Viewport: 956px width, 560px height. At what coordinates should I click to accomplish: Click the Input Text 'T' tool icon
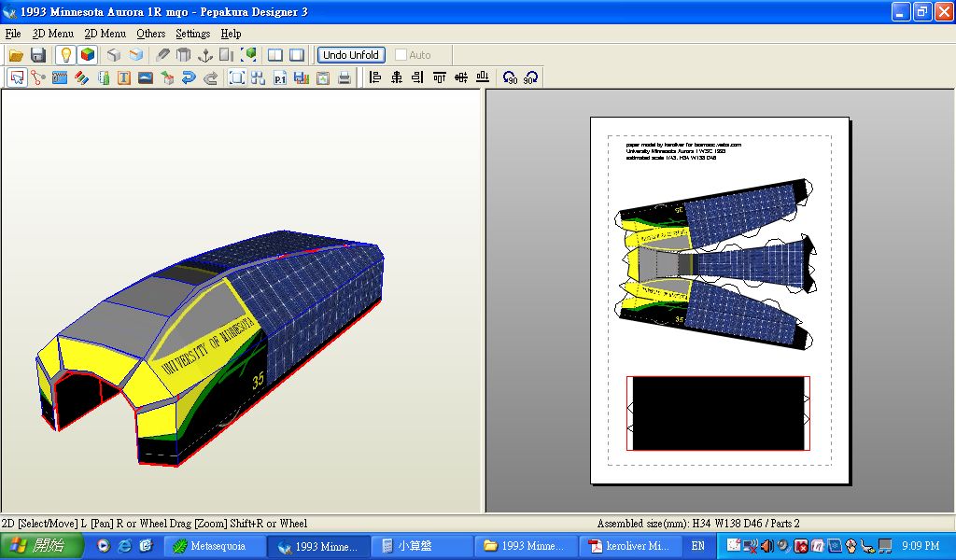pyautogui.click(x=123, y=78)
